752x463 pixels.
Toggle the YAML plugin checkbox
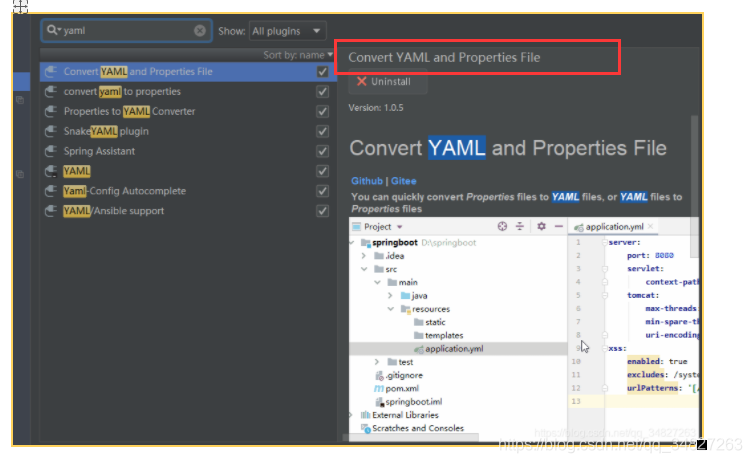point(323,171)
